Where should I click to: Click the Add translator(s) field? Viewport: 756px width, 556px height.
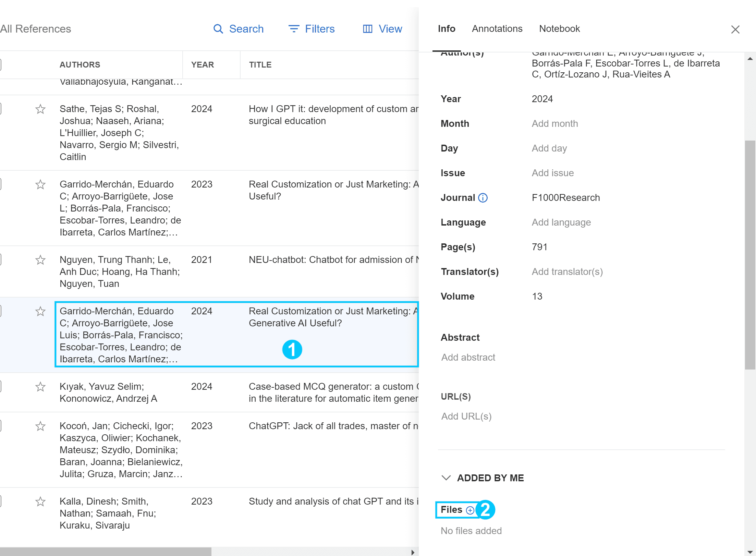click(567, 272)
